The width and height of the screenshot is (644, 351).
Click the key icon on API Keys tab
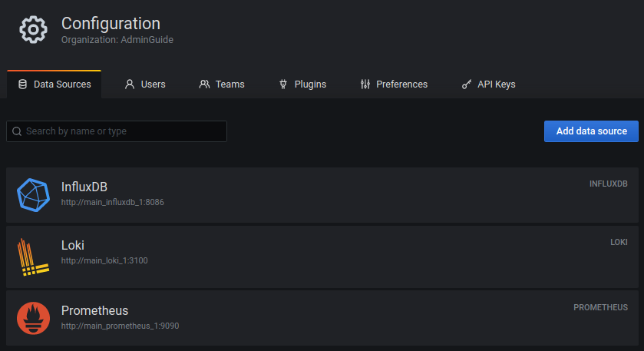point(467,84)
